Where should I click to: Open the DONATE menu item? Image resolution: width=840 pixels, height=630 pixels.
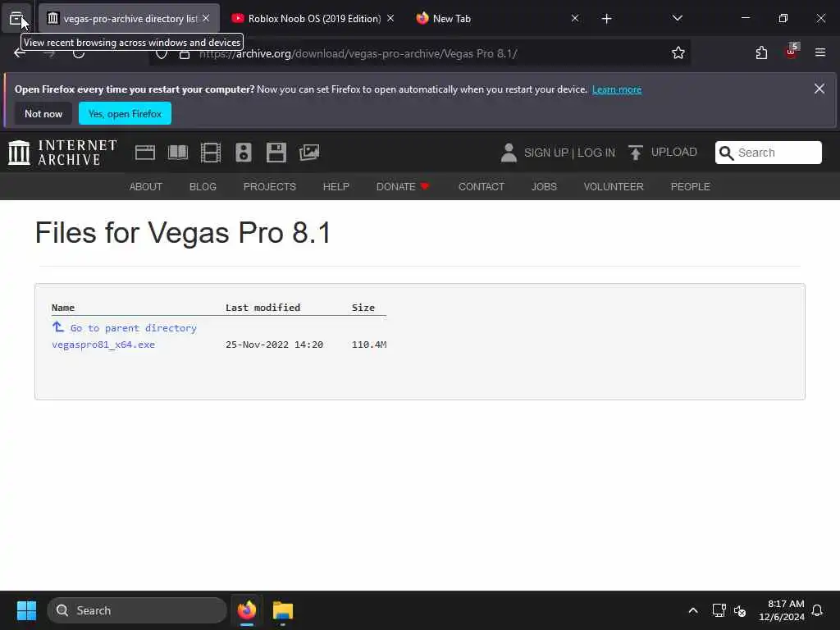403,186
